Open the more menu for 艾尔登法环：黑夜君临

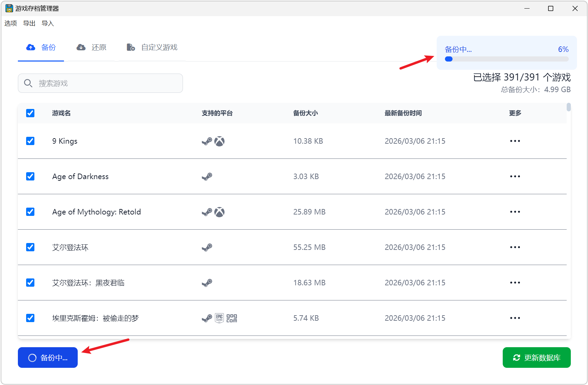tap(515, 283)
